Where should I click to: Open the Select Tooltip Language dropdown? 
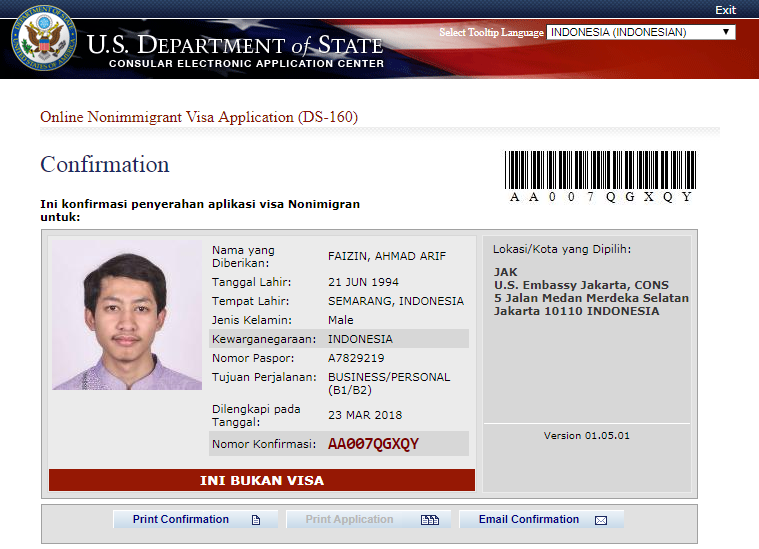point(640,32)
